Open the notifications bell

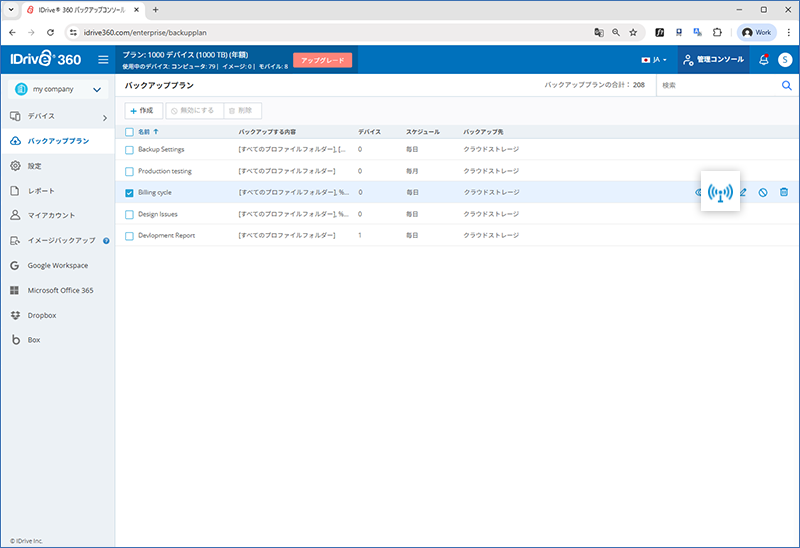pos(763,60)
